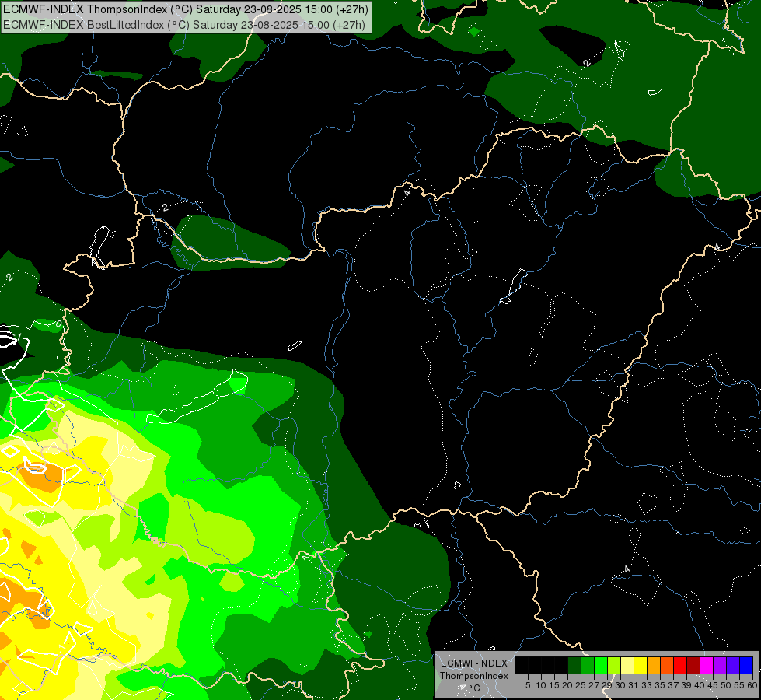Select the orange-red 35-37 legend swatch
This screenshot has width=761, height=700.
[667, 665]
